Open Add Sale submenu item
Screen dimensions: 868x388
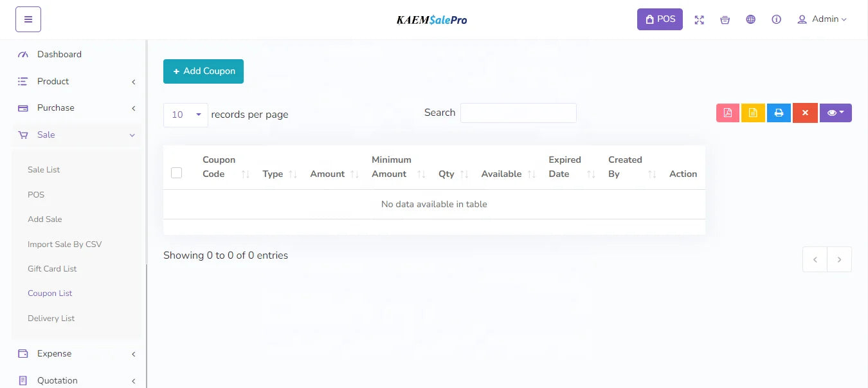[x=45, y=219]
